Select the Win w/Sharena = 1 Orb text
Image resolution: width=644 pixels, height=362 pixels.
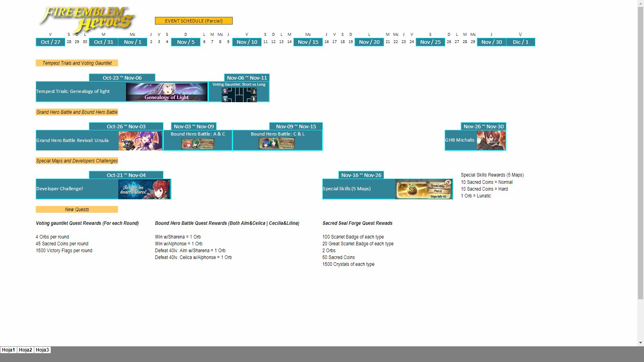(x=178, y=237)
